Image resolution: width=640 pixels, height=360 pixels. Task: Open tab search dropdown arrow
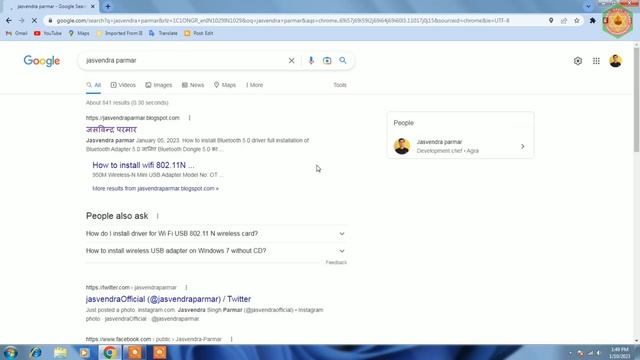click(x=588, y=7)
